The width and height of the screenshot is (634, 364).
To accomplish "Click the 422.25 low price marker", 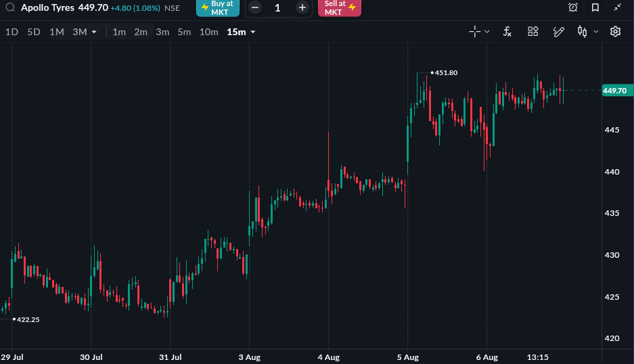I will [28, 319].
